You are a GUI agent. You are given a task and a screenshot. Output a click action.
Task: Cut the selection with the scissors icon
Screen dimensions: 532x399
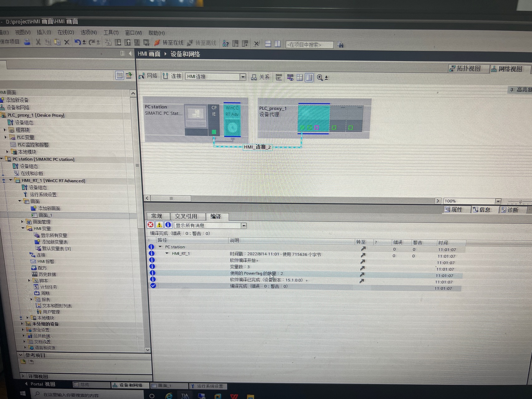(38, 42)
